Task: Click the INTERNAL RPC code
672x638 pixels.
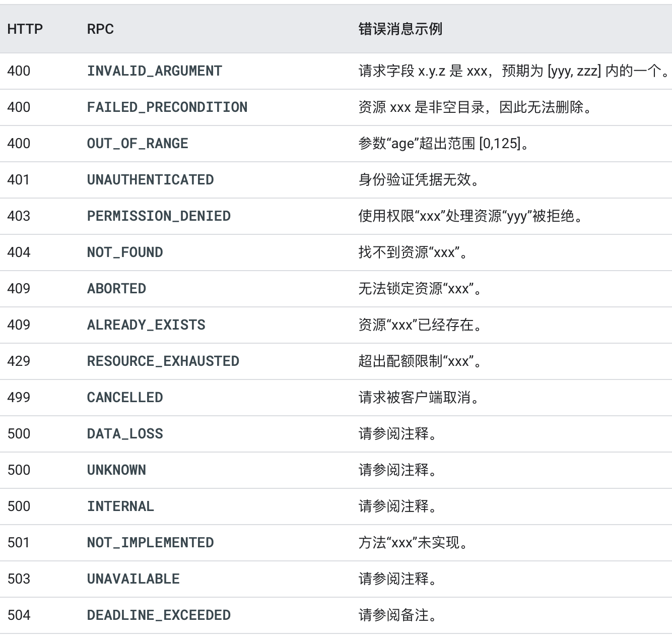Action: pos(120,506)
